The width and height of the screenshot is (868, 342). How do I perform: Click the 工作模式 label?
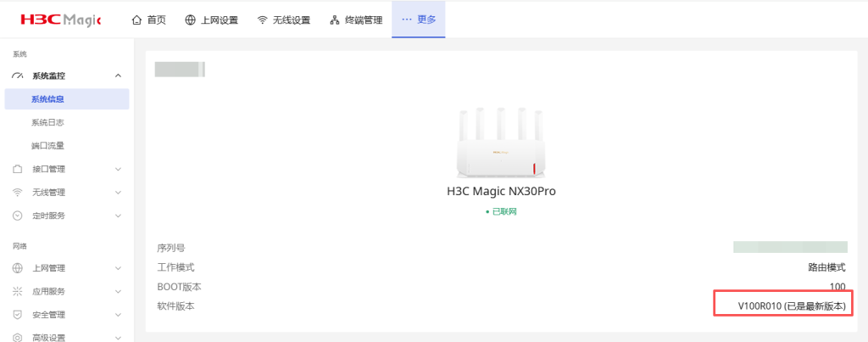tap(175, 267)
